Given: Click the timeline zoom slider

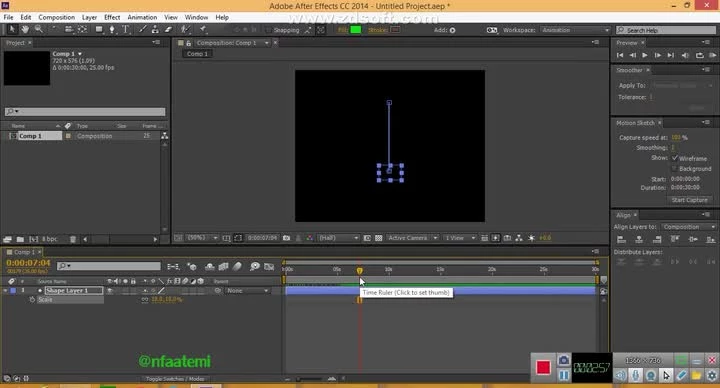Looking at the screenshot, I should pyautogui.click(x=309, y=379).
